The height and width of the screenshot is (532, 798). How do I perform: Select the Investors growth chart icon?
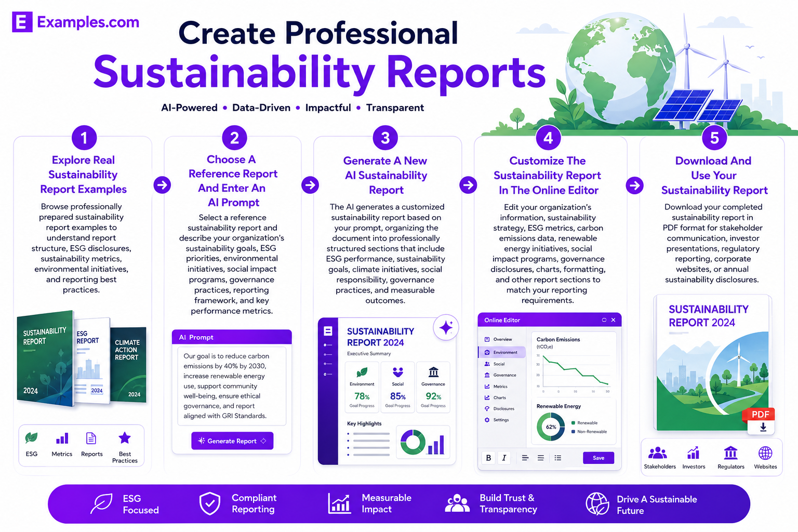[693, 453]
